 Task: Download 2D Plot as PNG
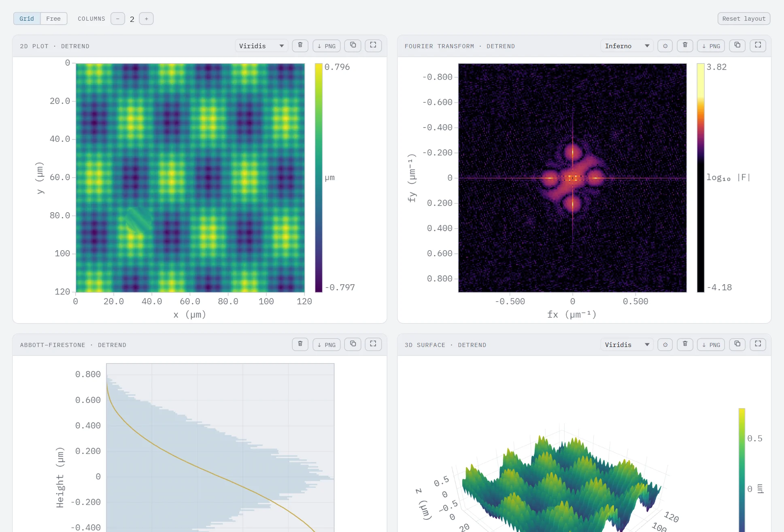coord(327,46)
